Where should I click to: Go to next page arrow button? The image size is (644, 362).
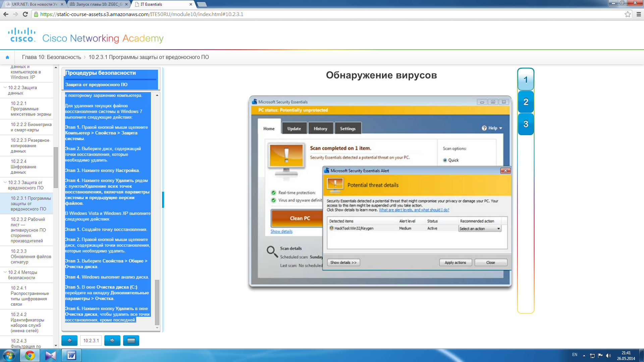pyautogui.click(x=112, y=341)
